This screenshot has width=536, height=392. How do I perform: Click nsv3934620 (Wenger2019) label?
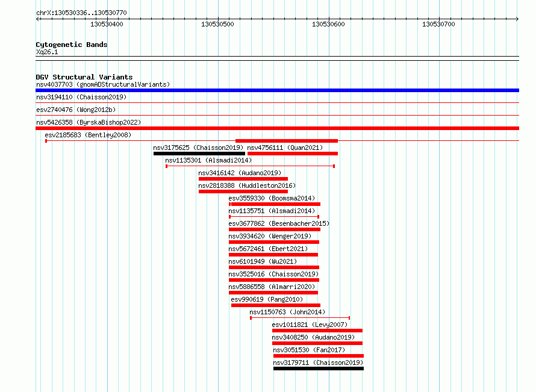[x=270, y=236]
